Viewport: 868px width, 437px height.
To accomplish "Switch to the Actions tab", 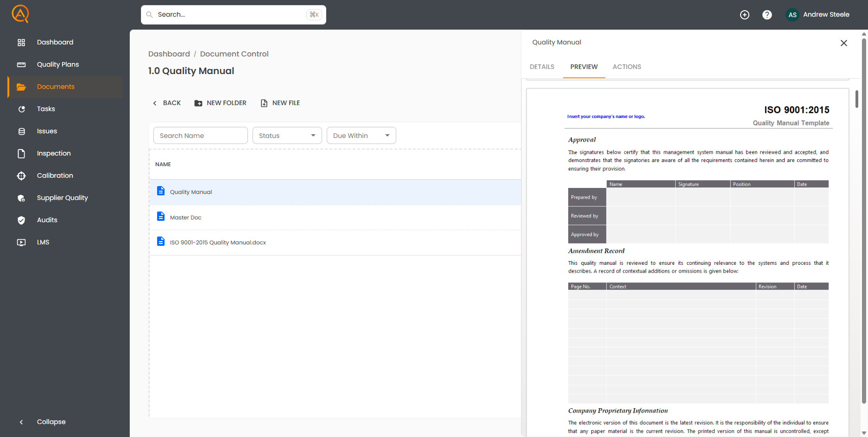I will (627, 67).
